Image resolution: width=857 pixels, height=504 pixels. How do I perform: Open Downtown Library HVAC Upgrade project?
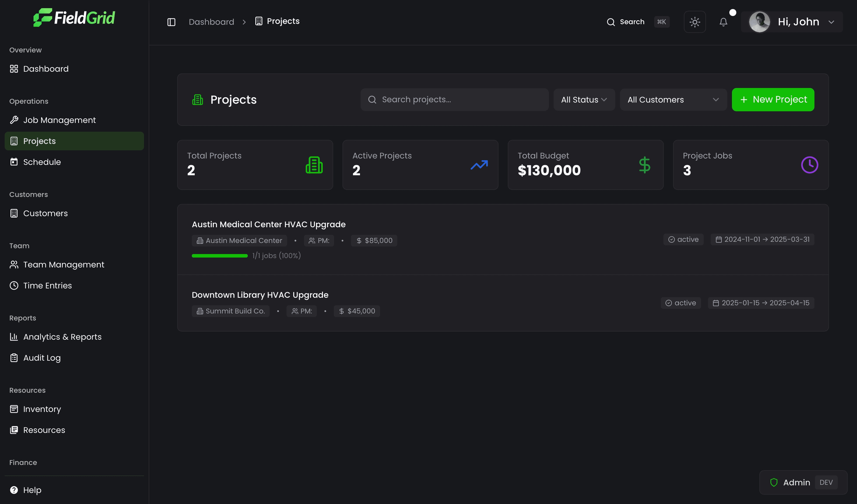[x=260, y=295]
